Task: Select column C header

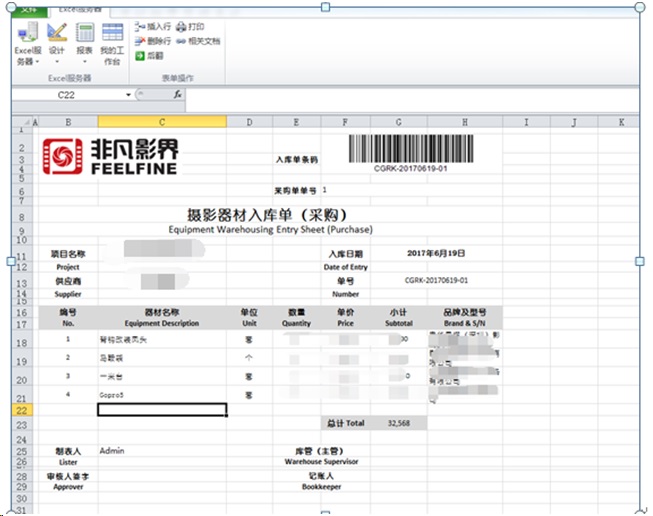Action: coord(162,122)
